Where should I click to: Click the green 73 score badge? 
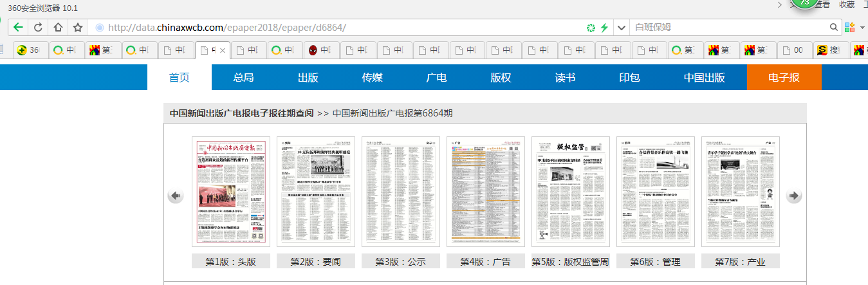coord(804,3)
